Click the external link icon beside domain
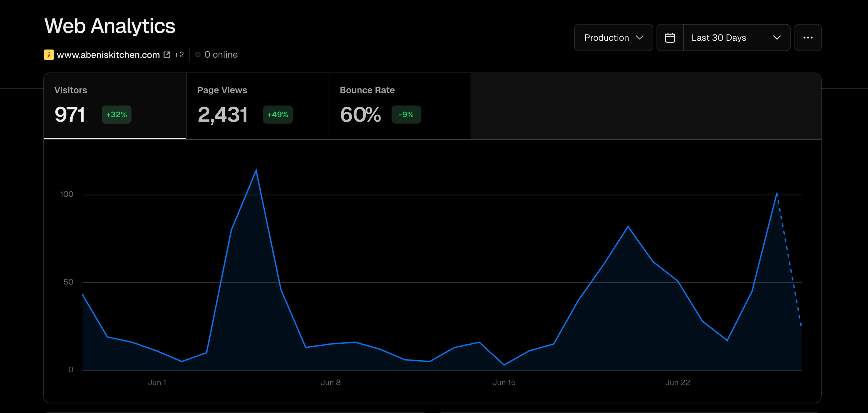Viewport: 868px width, 413px height. pyautogui.click(x=167, y=55)
